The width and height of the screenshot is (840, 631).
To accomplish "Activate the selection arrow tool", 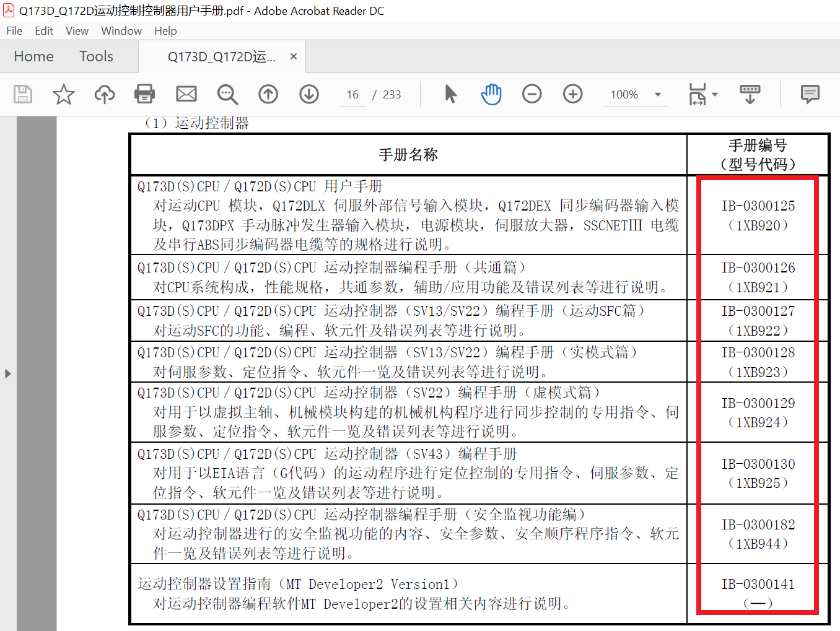I will tap(450, 94).
